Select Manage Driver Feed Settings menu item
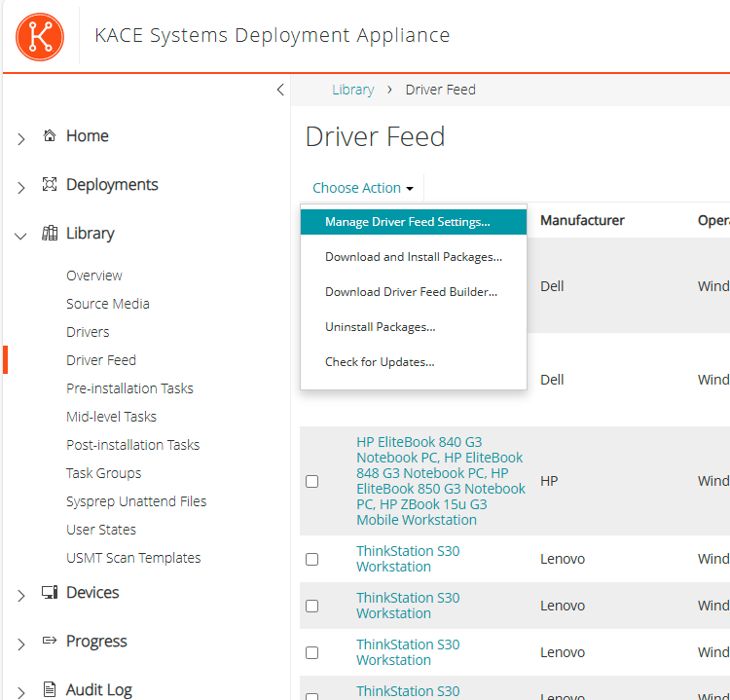The height and width of the screenshot is (700, 730). coord(407,222)
